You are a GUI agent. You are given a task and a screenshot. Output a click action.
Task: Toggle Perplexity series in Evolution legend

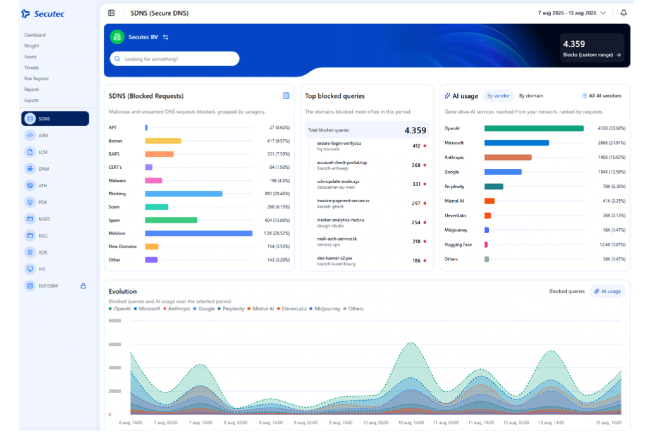pos(231,309)
